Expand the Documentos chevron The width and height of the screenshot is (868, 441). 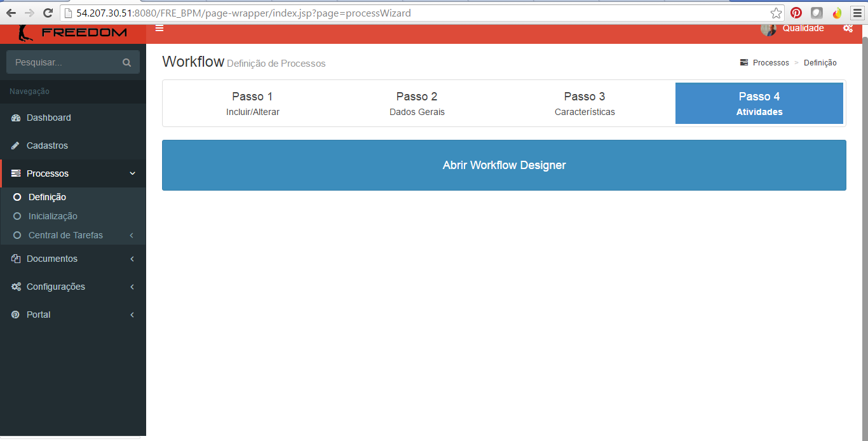pyautogui.click(x=132, y=259)
